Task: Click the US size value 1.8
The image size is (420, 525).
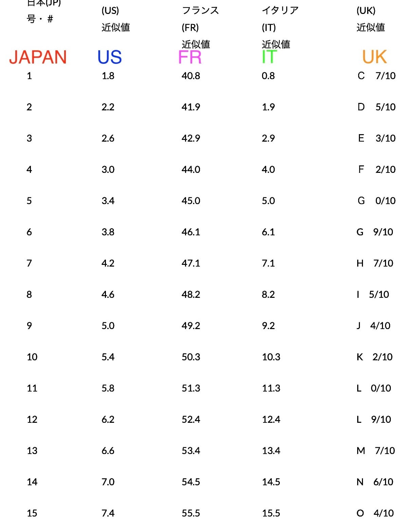Action: tap(108, 76)
